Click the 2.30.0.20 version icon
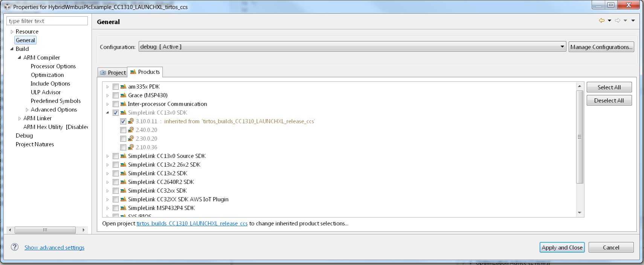The height and width of the screenshot is (265, 644). pyautogui.click(x=131, y=139)
